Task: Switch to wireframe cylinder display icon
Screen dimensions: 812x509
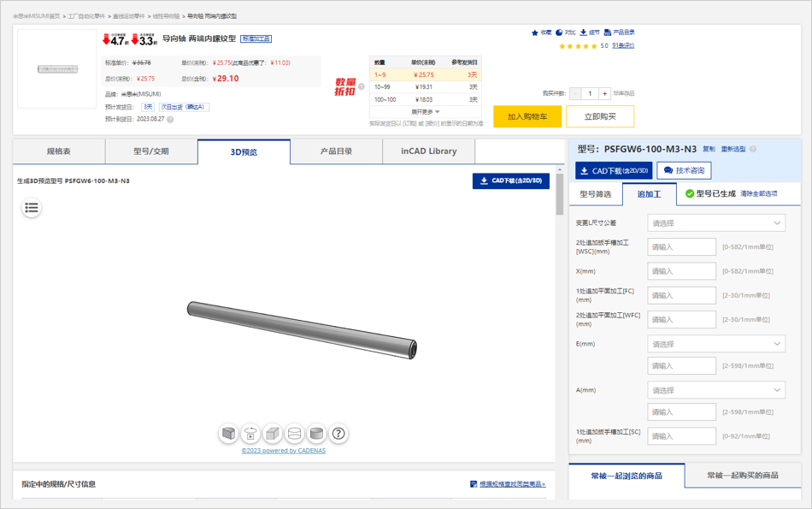Action: click(x=295, y=434)
